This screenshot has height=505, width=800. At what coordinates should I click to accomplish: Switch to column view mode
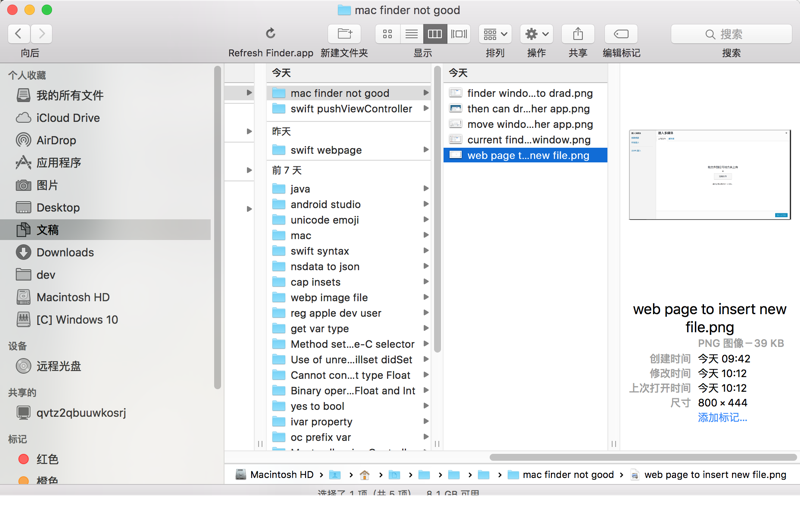coord(435,34)
